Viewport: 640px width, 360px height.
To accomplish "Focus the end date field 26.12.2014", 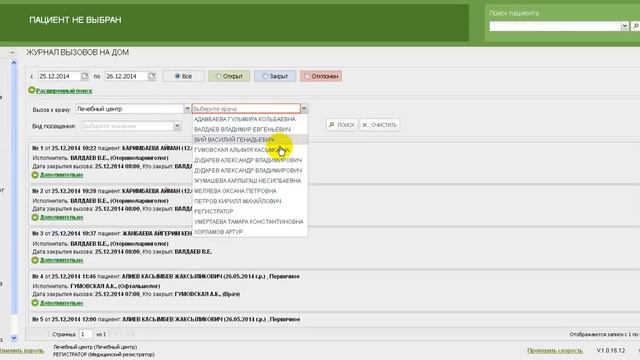I will [x=127, y=76].
